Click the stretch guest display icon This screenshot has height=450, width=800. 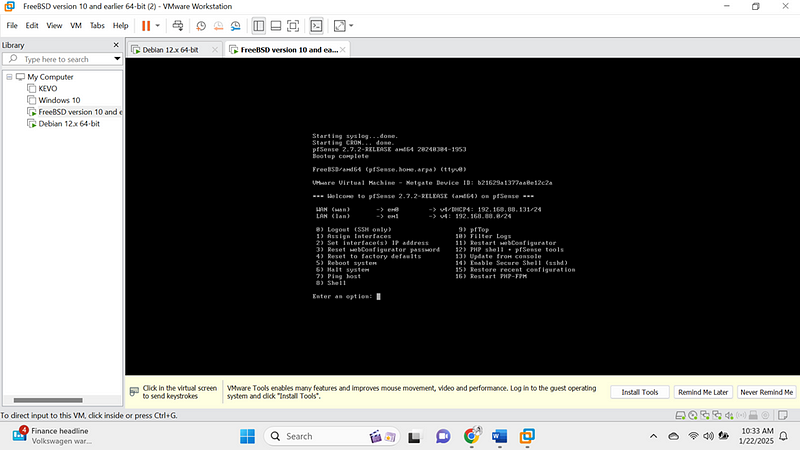point(339,26)
